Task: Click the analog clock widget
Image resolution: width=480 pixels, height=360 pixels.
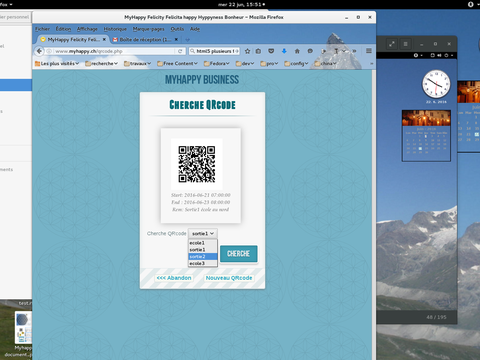Action: coord(436,84)
